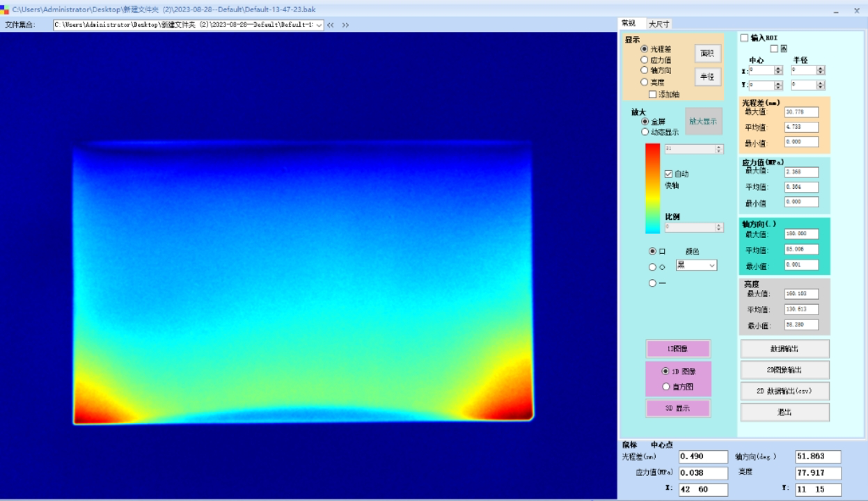The height and width of the screenshot is (501, 868).
Task: Select the square marker shape option
Action: [653, 251]
